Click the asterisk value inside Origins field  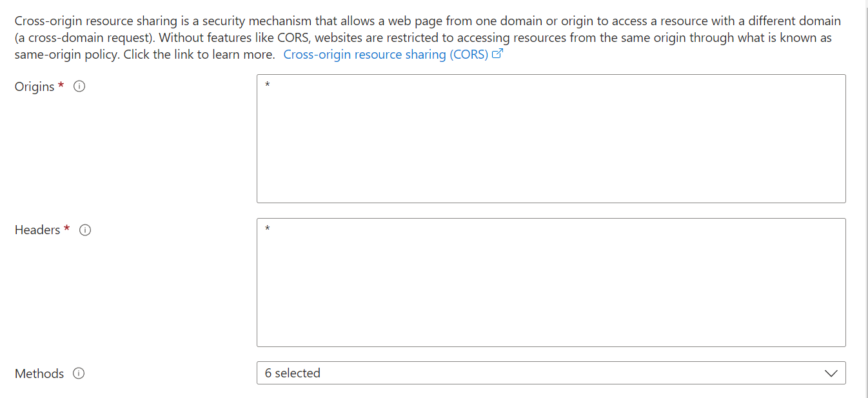[x=267, y=85]
